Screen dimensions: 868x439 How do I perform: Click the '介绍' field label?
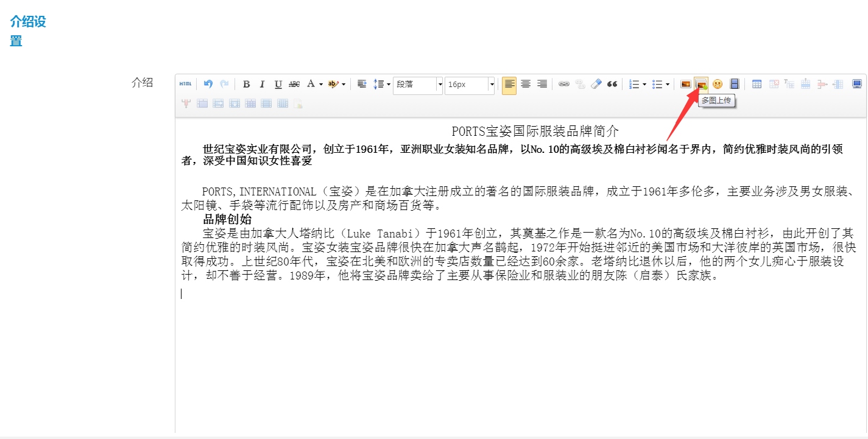coord(143,83)
